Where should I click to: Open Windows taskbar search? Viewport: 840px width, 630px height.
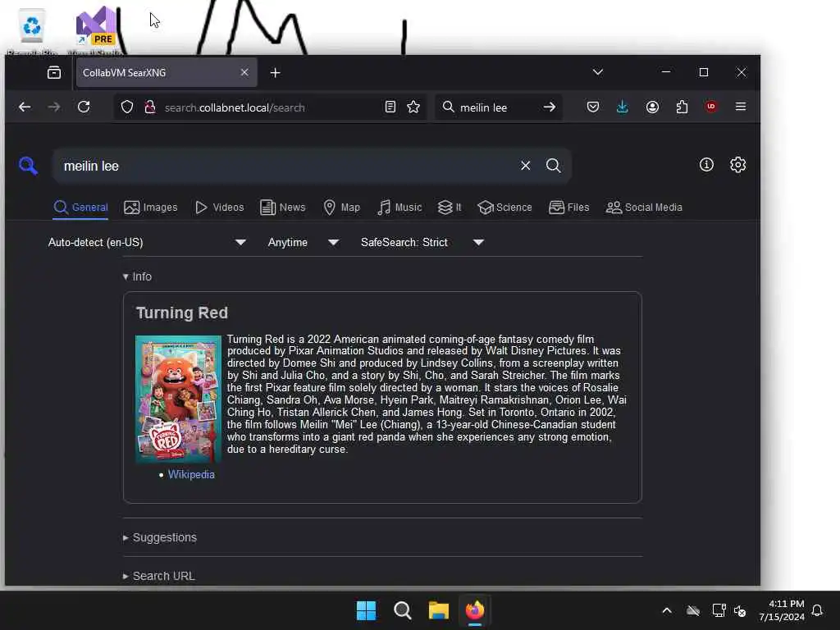tap(402, 610)
